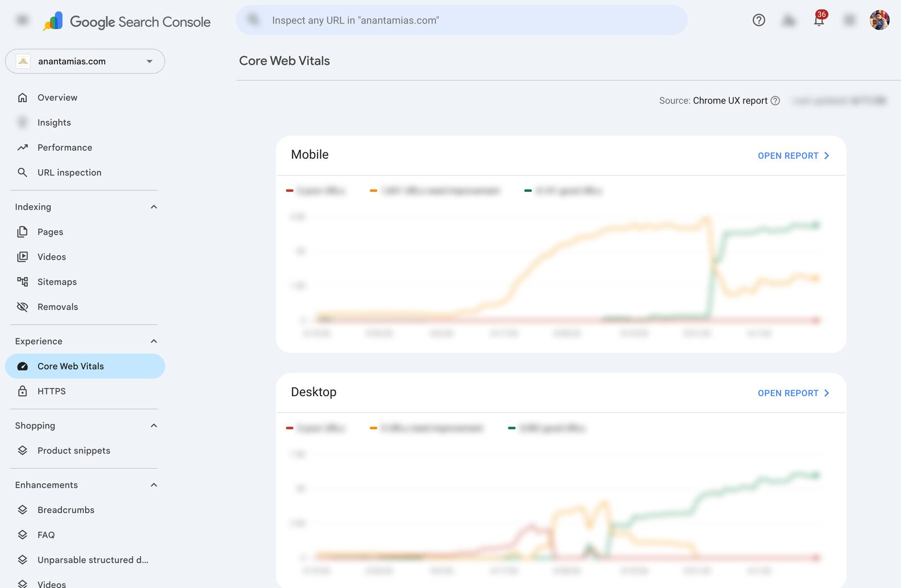Open the Mobile report
The width and height of the screenshot is (901, 588).
tap(793, 156)
